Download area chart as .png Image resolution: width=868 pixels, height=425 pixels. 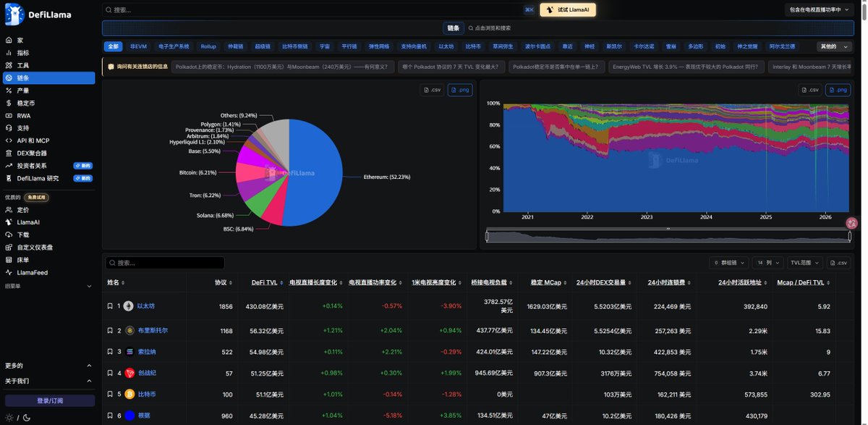[838, 90]
